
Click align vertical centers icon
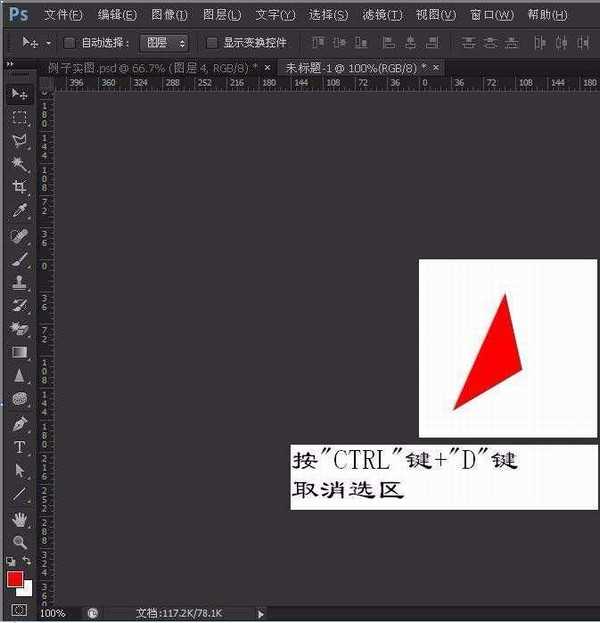coord(339,42)
